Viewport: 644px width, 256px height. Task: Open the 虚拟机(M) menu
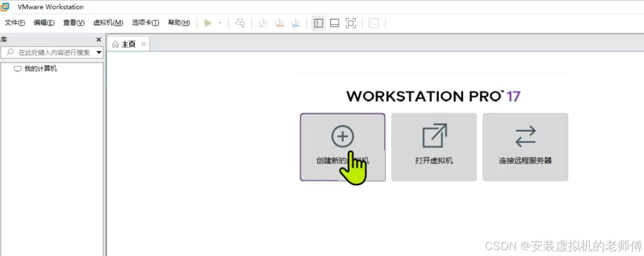coord(108,23)
